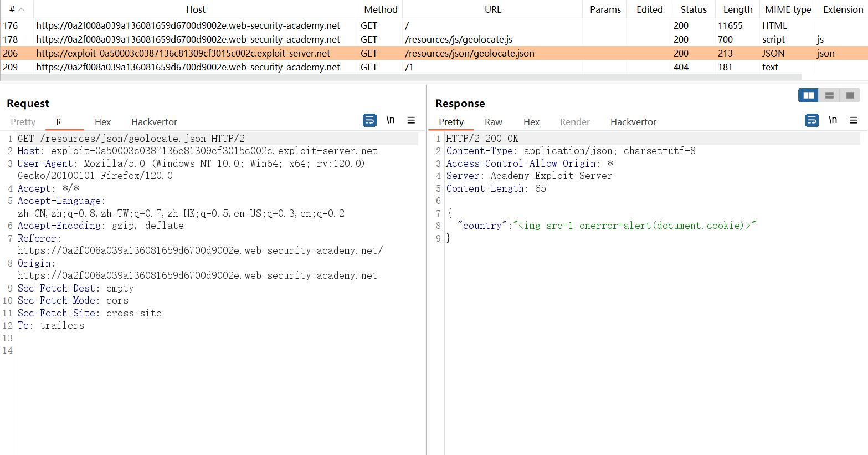This screenshot has width=868, height=455.
Task: Click URL /resources/json/geolocate.json cell
Action: click(470, 53)
